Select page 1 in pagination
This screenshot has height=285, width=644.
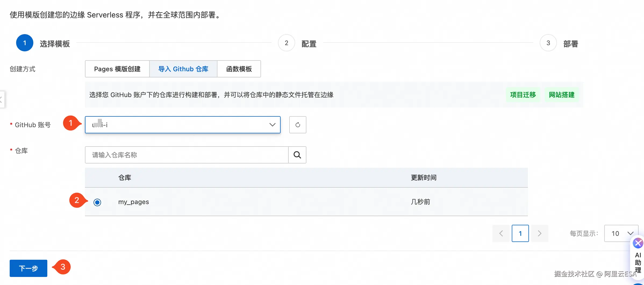520,233
